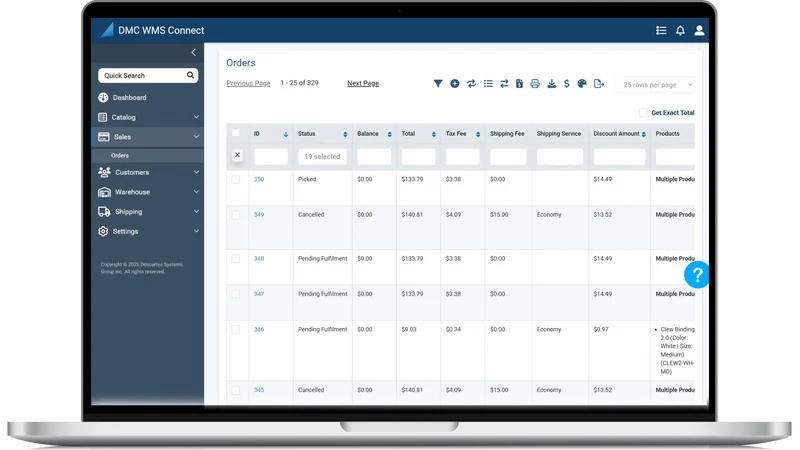Open the bulleted list toolbar icon
This screenshot has height=450, width=800.
click(488, 83)
